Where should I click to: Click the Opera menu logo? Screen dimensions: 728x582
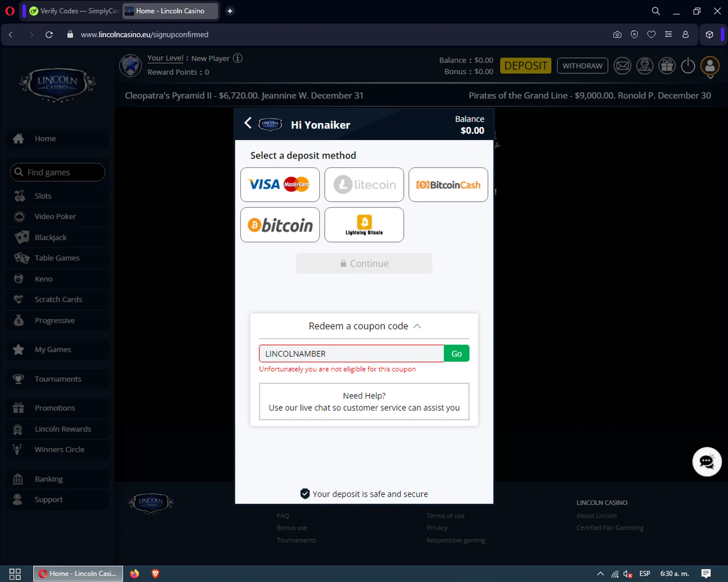pyautogui.click(x=10, y=11)
